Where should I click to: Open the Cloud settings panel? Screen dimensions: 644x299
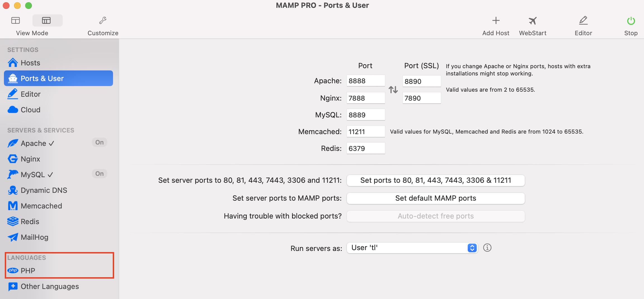[x=30, y=110]
